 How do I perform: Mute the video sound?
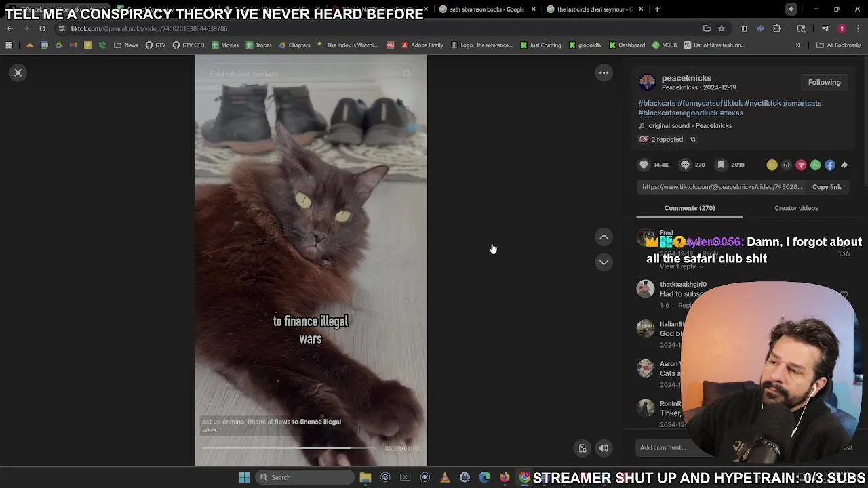pos(604,448)
